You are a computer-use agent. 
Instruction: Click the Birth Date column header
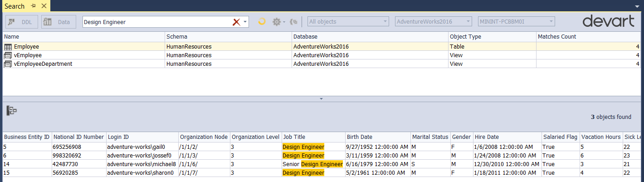(x=377, y=137)
